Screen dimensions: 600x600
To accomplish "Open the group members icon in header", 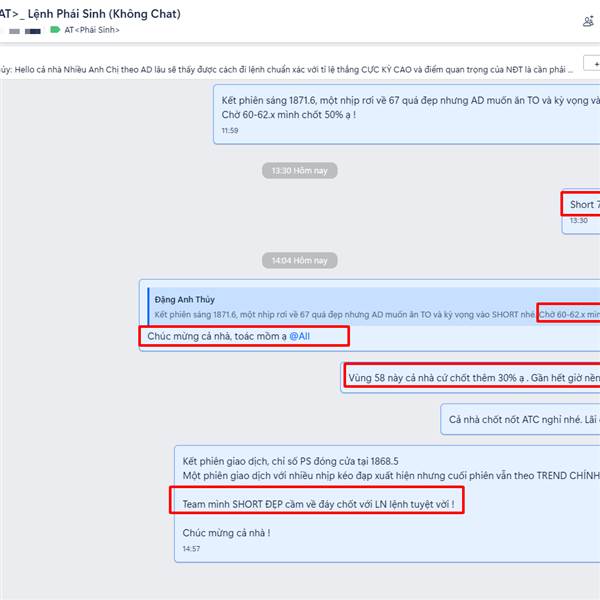I will pyautogui.click(x=588, y=21).
